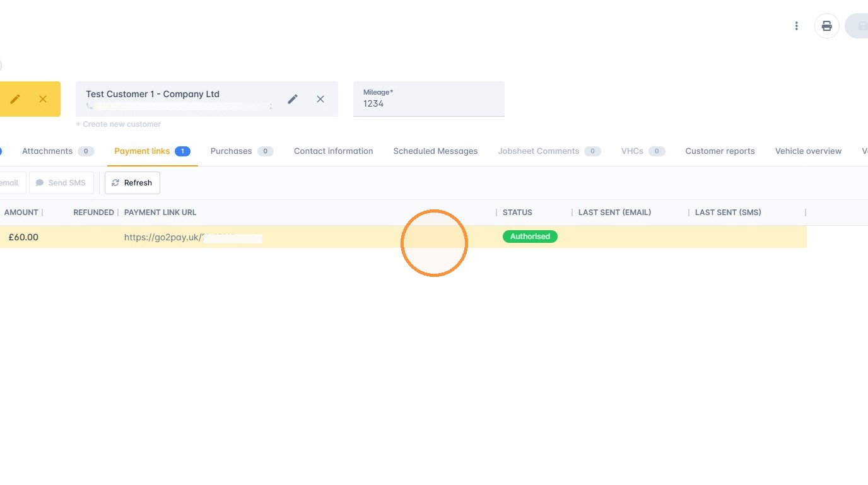
Task: Select the Payment links tab
Action: point(152,151)
